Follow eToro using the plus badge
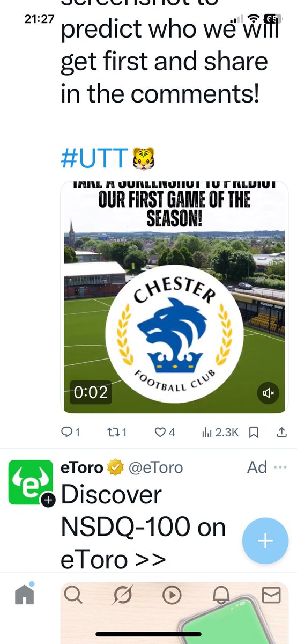Screen dimensions: 297x644 click(x=48, y=501)
